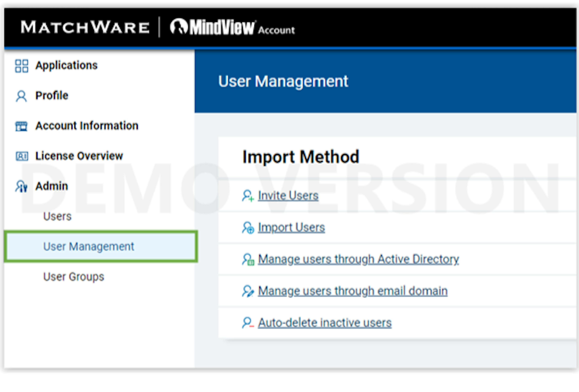Collapse the Admin section
This screenshot has height=392, width=579.
52,186
